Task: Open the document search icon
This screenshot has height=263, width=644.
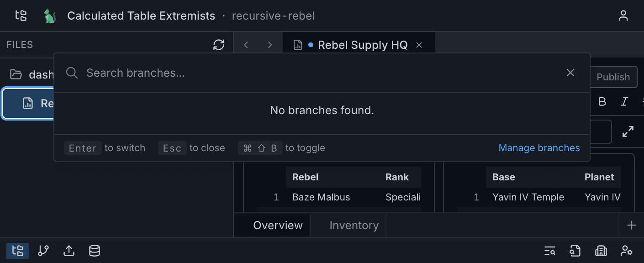Action: 575,251
